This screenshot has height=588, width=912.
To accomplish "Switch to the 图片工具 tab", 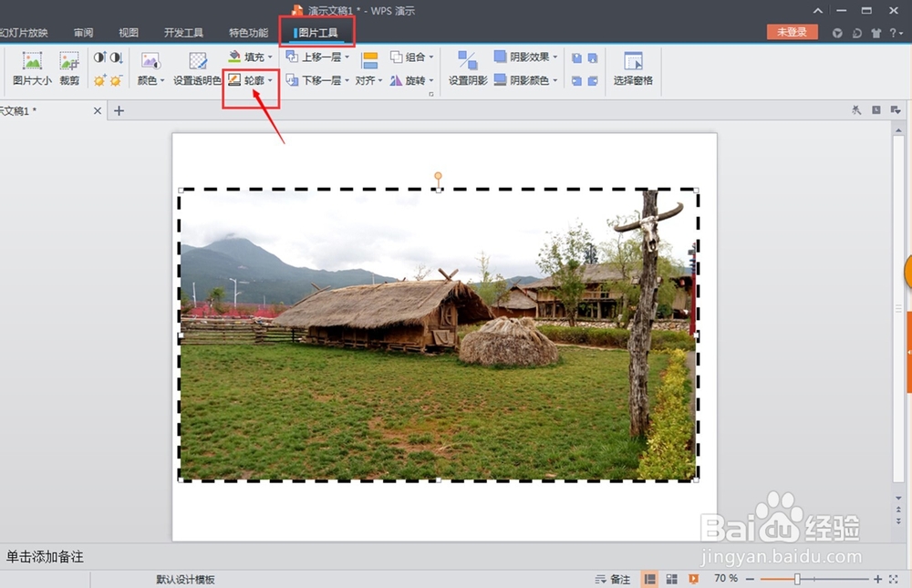I will [x=317, y=33].
